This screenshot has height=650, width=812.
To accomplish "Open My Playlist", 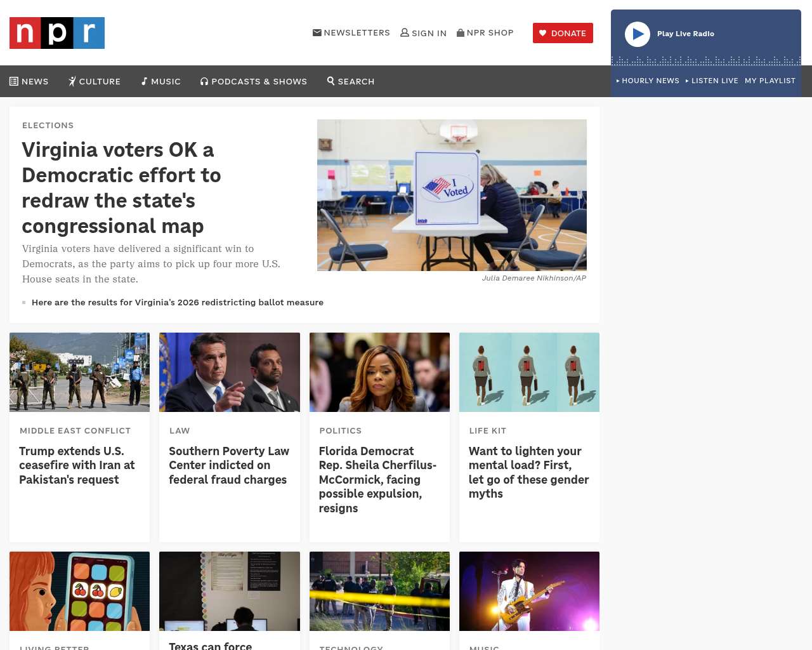I will (770, 81).
